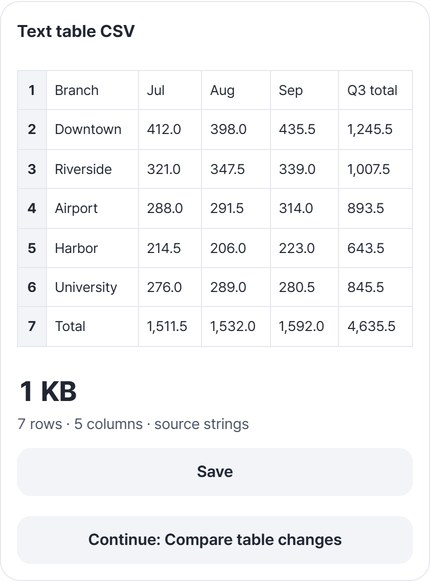The image size is (430, 582).
Task: Click Total Jul value 1,511.5
Action: click(170, 327)
